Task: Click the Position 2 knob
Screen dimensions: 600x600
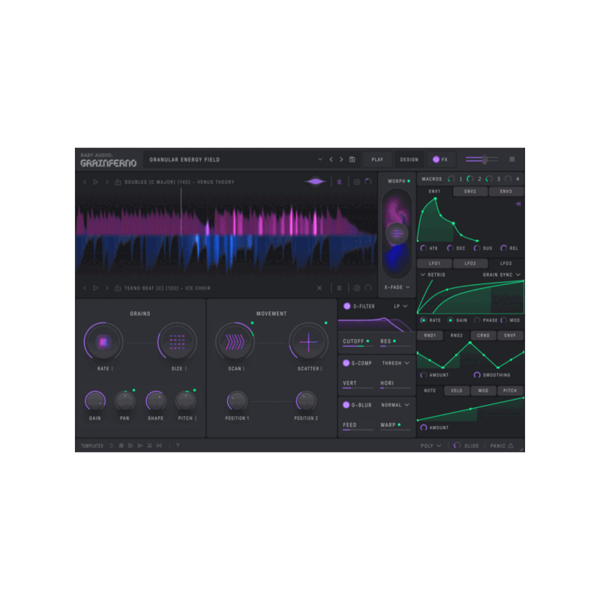Action: click(x=306, y=401)
